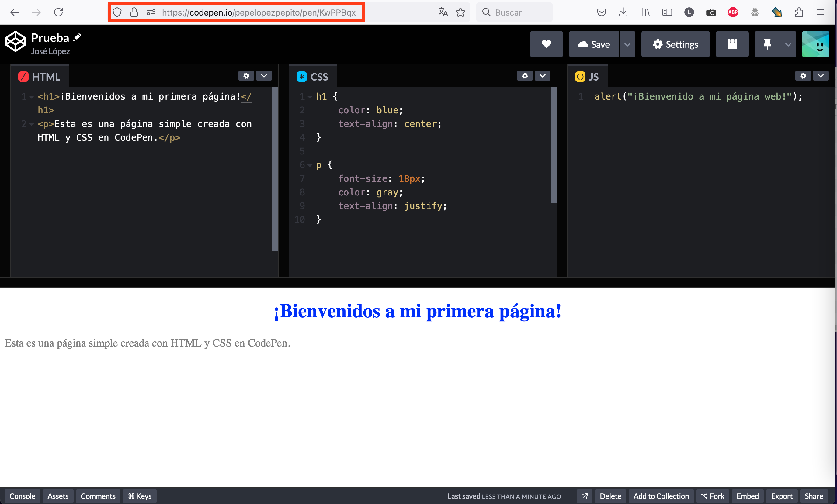
Task: Open the pen in a new window icon
Action: (584, 496)
